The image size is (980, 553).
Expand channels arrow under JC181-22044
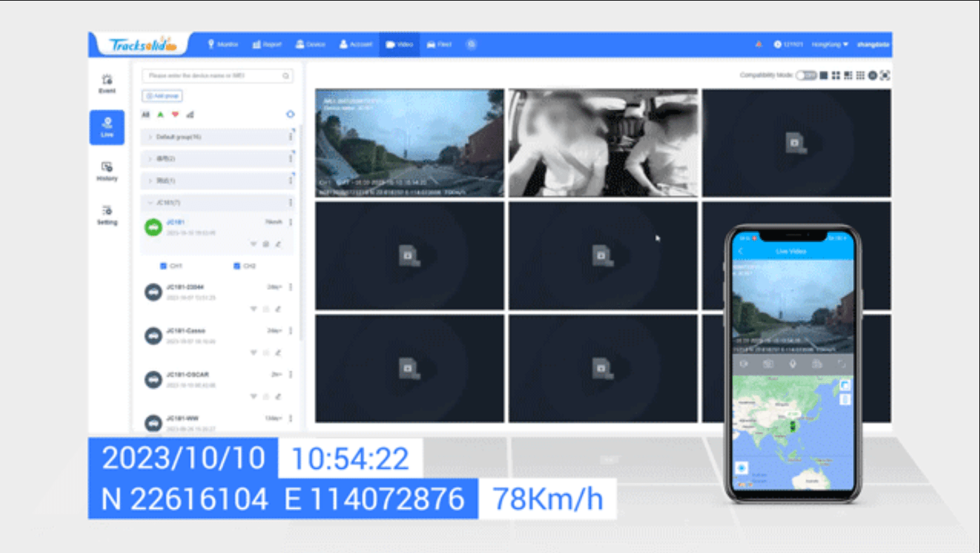point(253,309)
